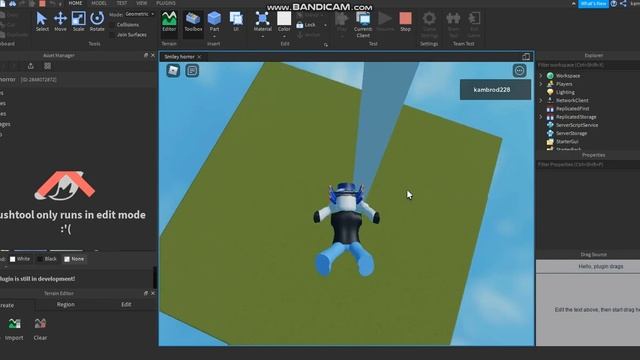Viewport: 640px width, 360px height.
Task: Expand the Players tree node
Action: (541, 84)
